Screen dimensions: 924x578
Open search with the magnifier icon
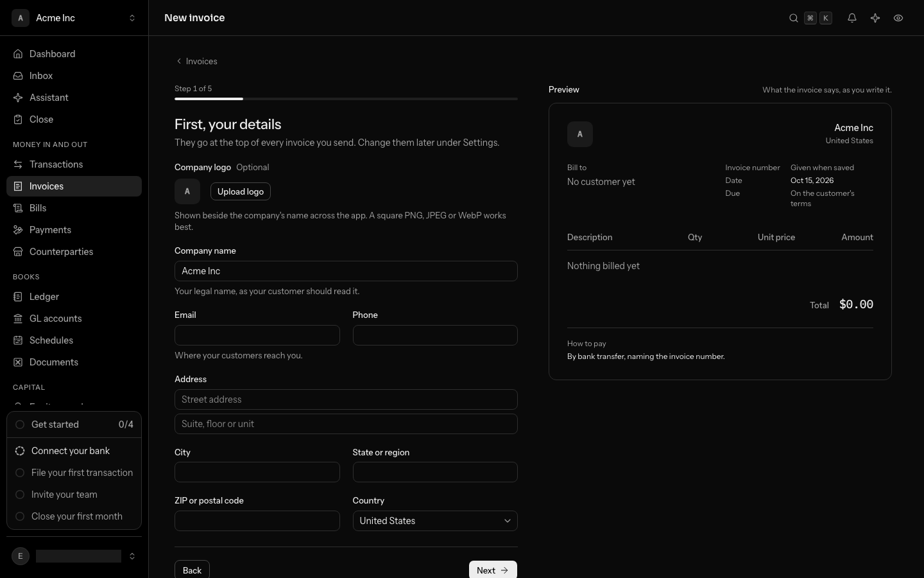(794, 18)
